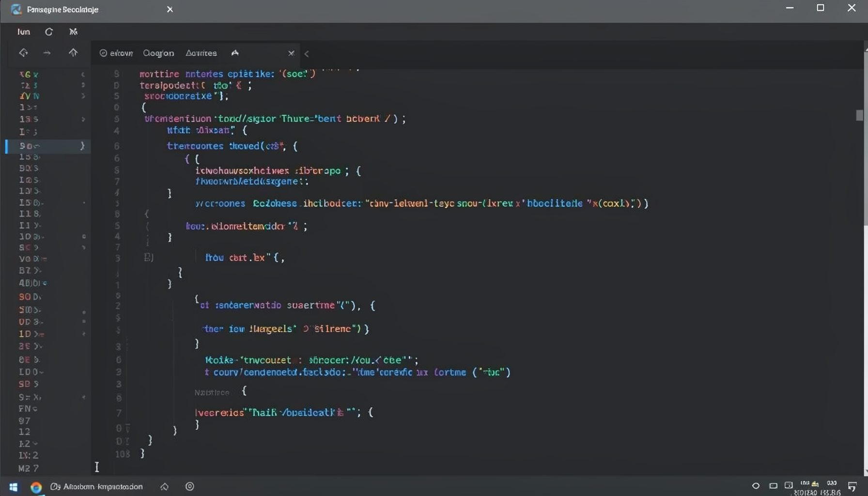
Task: Expand the 13 5 sidebar row chevron
Action: [83, 119]
